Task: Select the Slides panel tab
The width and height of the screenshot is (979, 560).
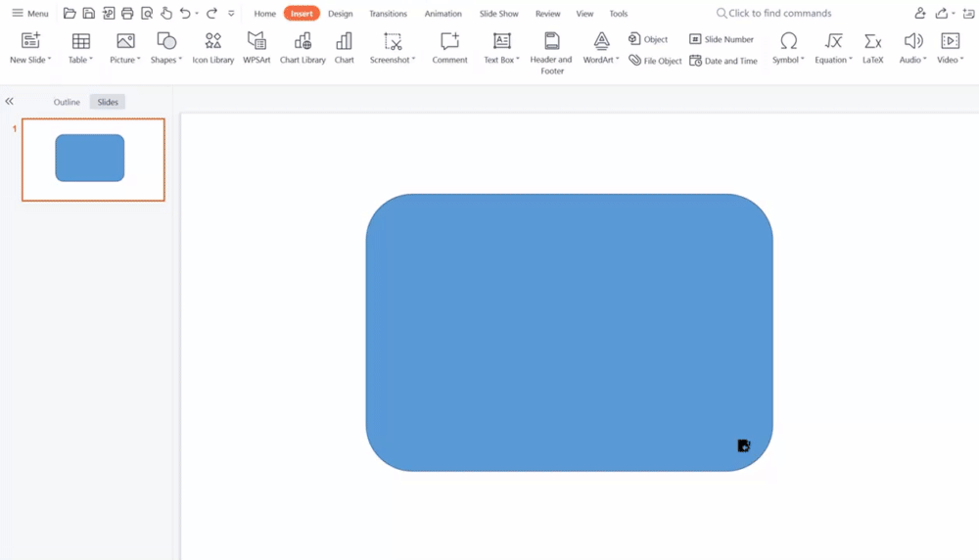Action: 108,102
